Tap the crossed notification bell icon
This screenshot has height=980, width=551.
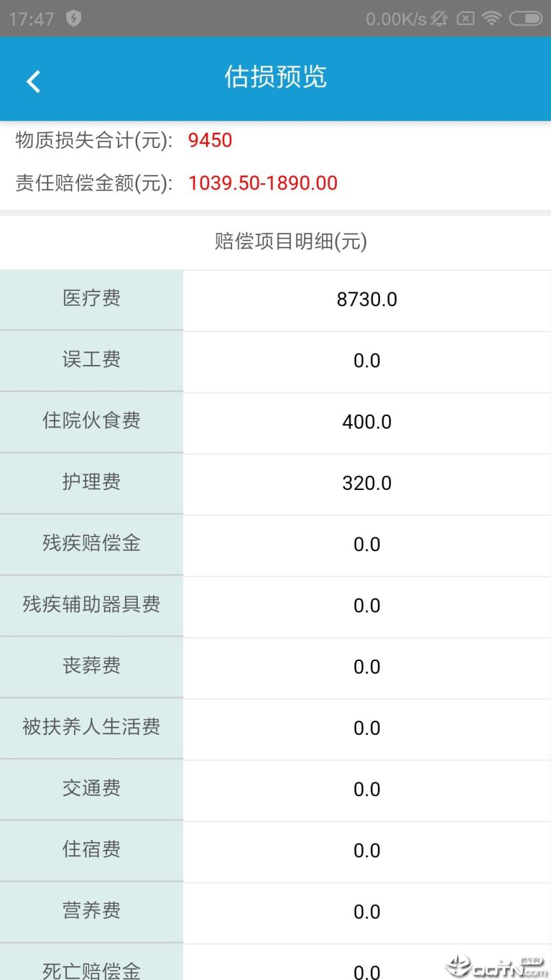tap(439, 19)
